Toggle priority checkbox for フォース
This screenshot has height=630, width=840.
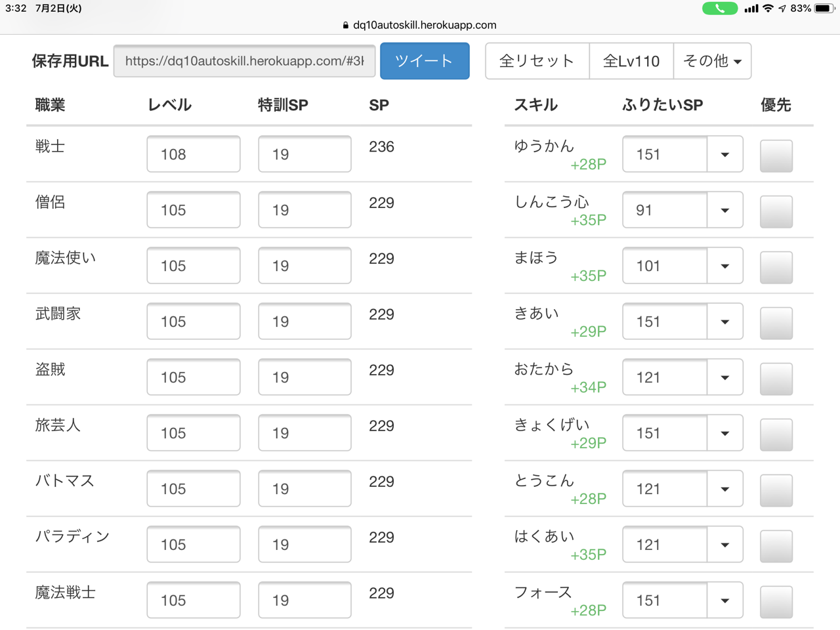point(776,602)
